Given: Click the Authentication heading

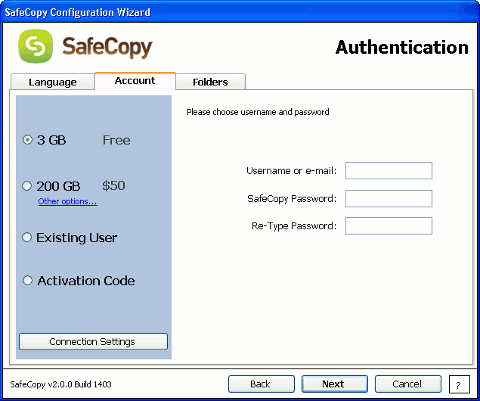Looking at the screenshot, I should click(x=402, y=47).
